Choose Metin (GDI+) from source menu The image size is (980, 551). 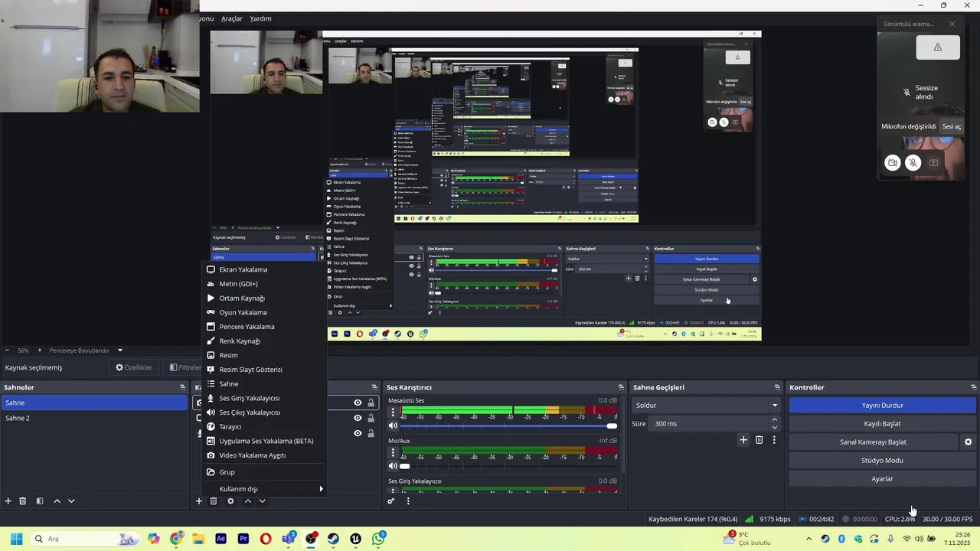pyautogui.click(x=266, y=284)
